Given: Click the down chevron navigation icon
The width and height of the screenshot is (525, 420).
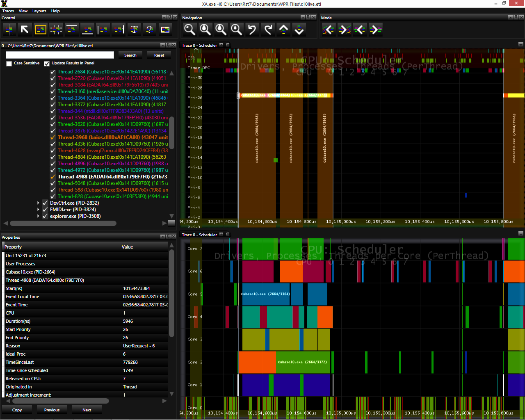Looking at the screenshot, I should pos(299,30).
